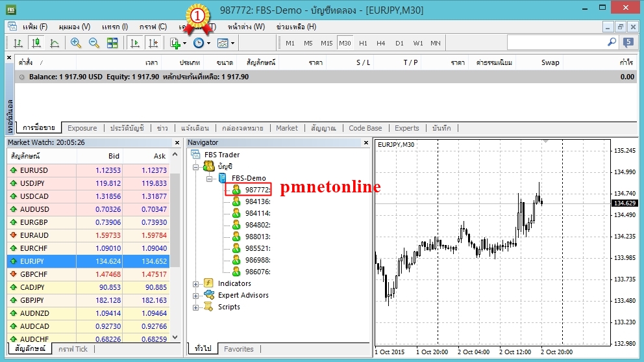Sort Market Watch by Bid column
644x362 pixels.
point(100,156)
